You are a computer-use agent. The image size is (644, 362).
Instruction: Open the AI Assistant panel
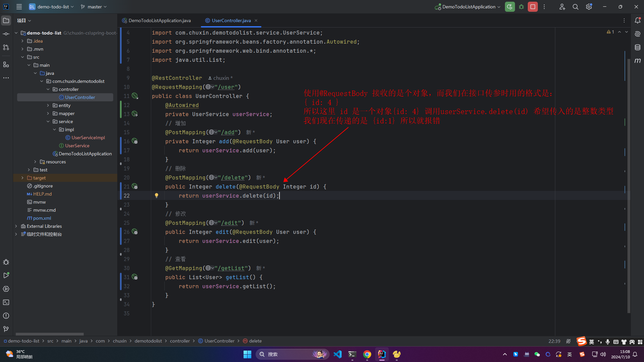coord(637,34)
